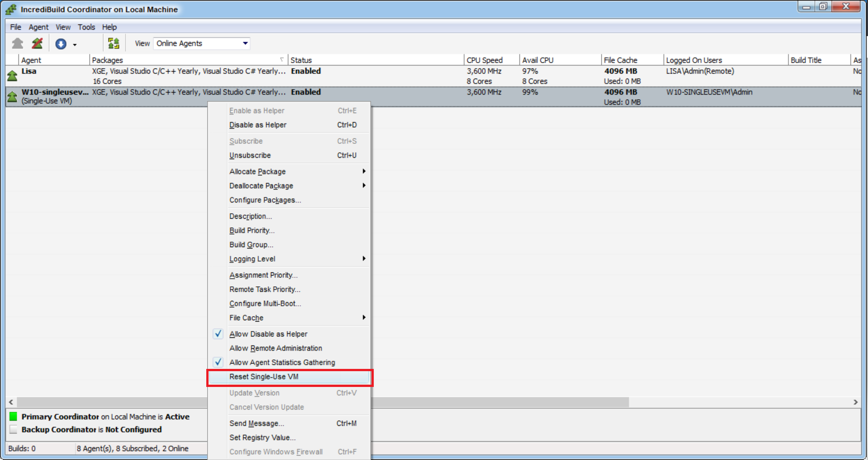Viewport: 868px width, 460px height.
Task: Click the "8 Cores" text under CPU Speed
Action: click(x=479, y=81)
